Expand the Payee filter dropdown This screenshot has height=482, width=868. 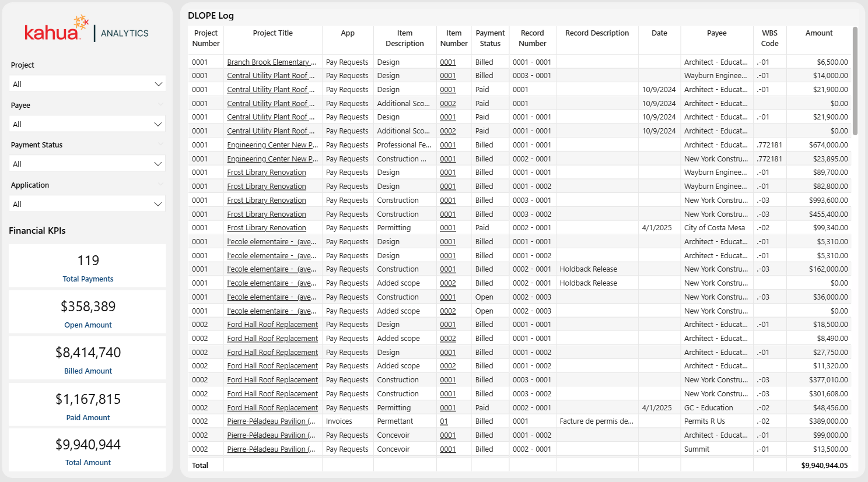pos(87,124)
